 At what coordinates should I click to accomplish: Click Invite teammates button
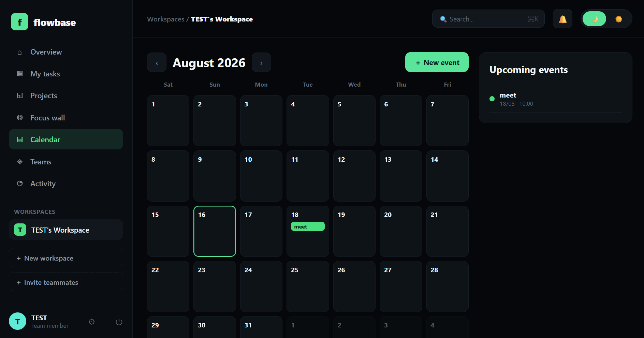[66, 282]
